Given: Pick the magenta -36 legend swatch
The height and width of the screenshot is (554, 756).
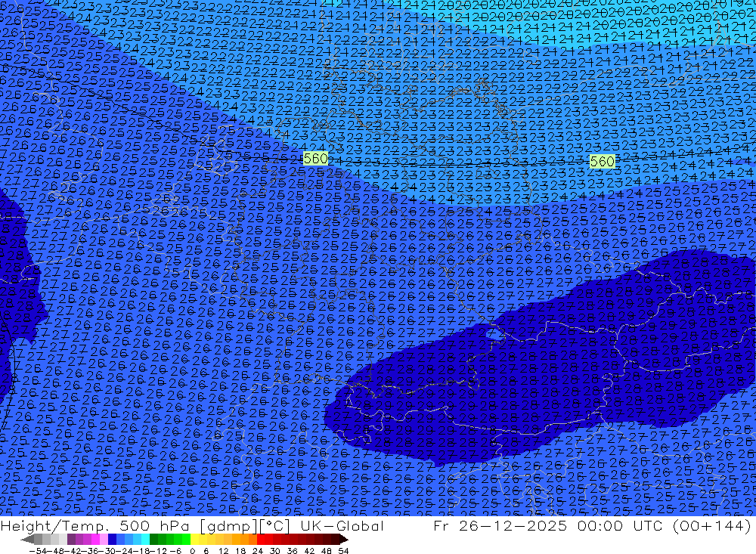Looking at the screenshot, I should (95, 540).
